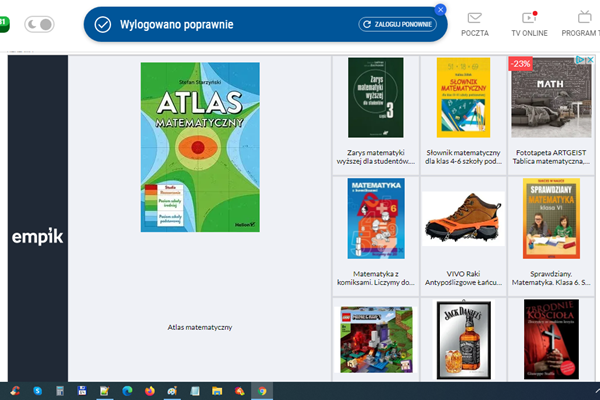Open the Fototapeta ARTGEIST MATH product
The height and width of the screenshot is (400, 600).
pyautogui.click(x=550, y=98)
